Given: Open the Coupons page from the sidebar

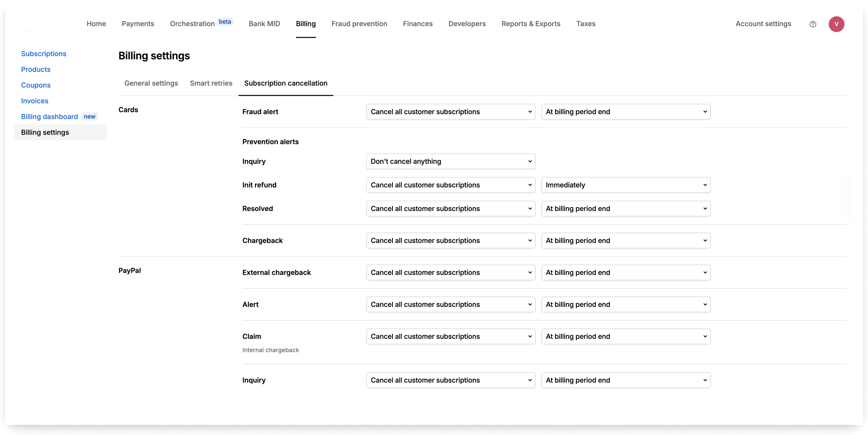Looking at the screenshot, I should (36, 85).
